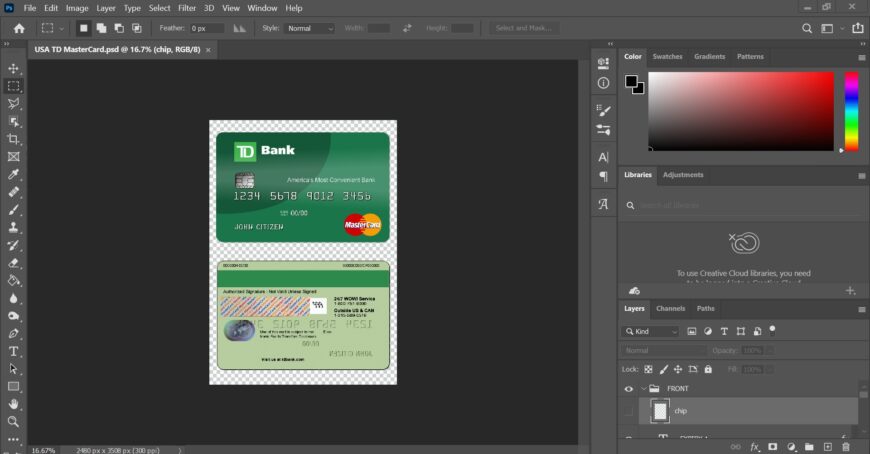Open the Paragraph panel icon
The width and height of the screenshot is (870, 454).
tap(603, 176)
